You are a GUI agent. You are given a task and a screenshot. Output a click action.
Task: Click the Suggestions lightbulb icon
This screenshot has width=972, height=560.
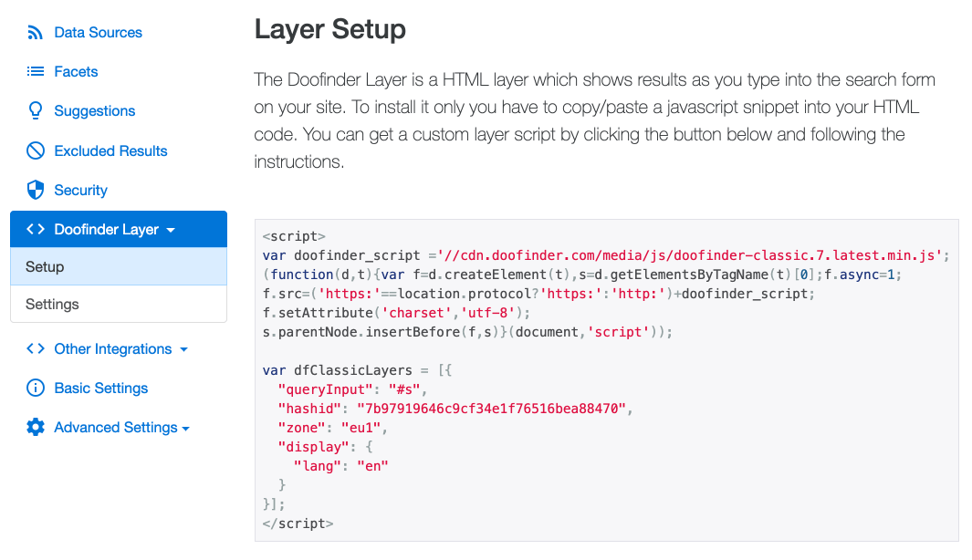[x=36, y=111]
